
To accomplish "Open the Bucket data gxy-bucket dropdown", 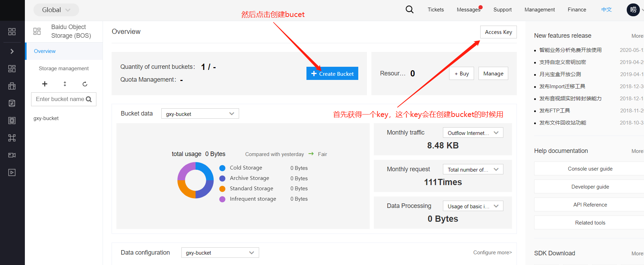I will tap(200, 114).
